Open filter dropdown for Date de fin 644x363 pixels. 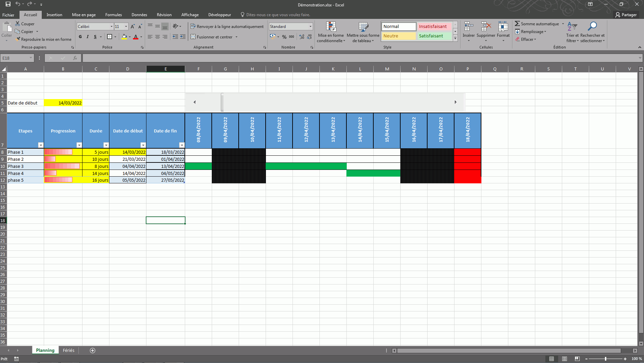point(182,145)
